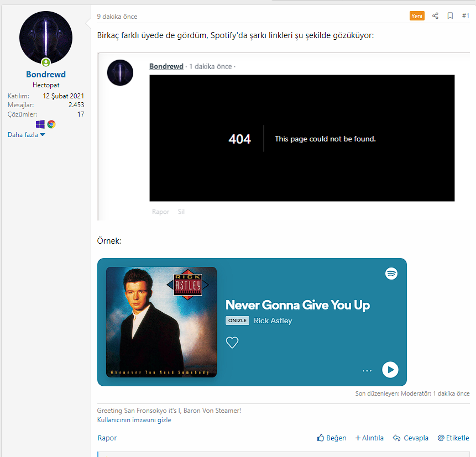The width and height of the screenshot is (476, 457).
Task: Click the join date 12 Şubat 2021
Action: [63, 96]
